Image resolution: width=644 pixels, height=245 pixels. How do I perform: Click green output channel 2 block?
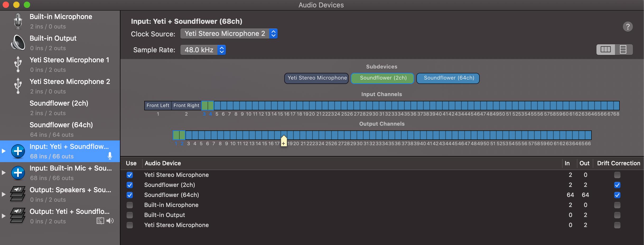pyautogui.click(x=182, y=135)
